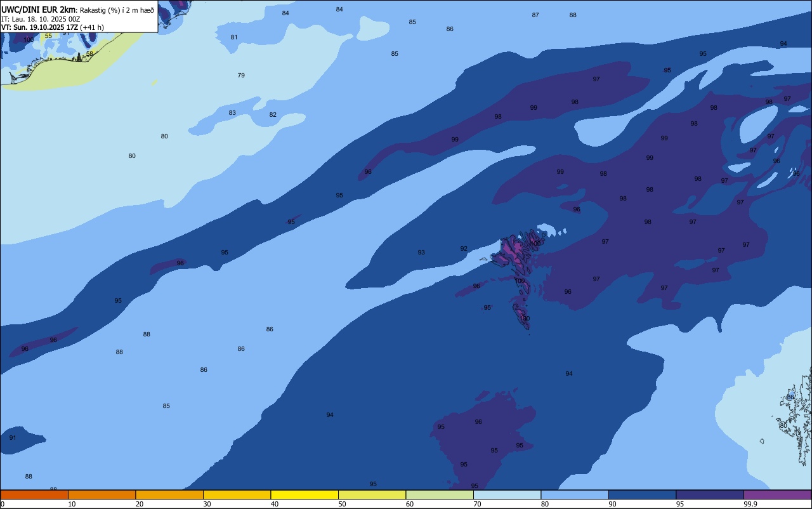
Task: Click the legend tick label 50
Action: (342, 504)
